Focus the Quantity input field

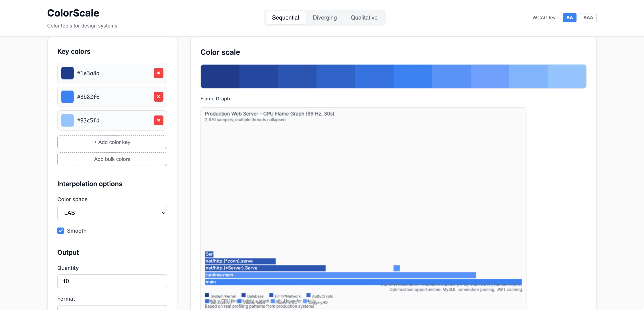[112, 281]
